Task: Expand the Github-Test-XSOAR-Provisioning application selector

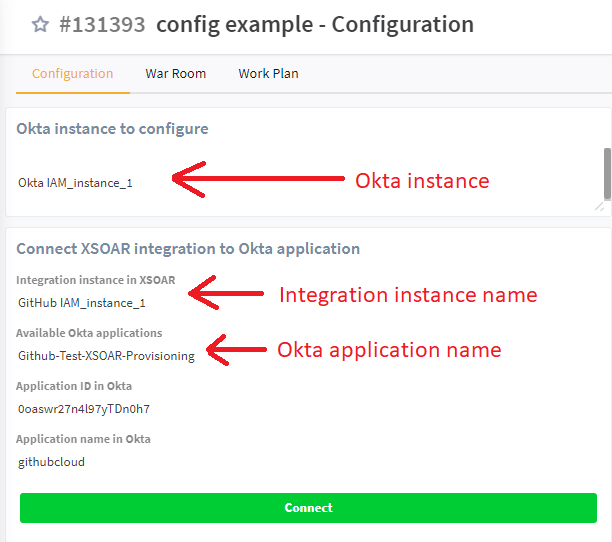Action: [x=106, y=355]
